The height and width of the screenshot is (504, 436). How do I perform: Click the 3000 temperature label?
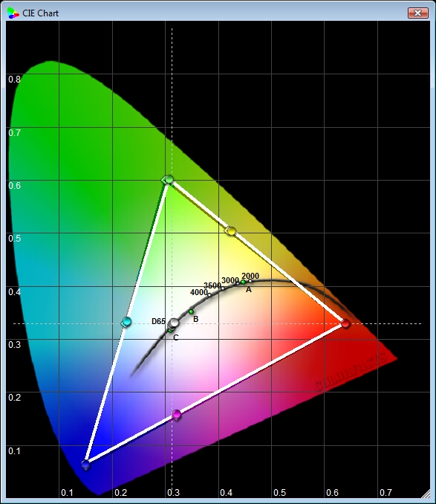tap(230, 280)
